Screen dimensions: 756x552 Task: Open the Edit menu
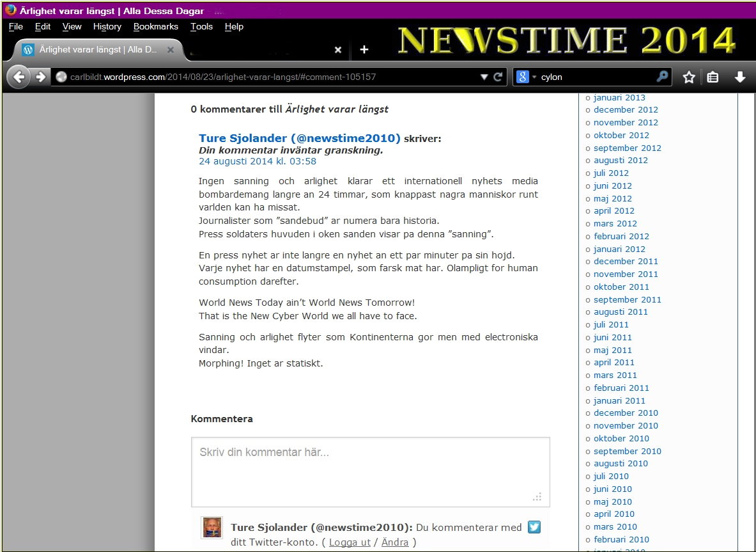click(x=43, y=26)
